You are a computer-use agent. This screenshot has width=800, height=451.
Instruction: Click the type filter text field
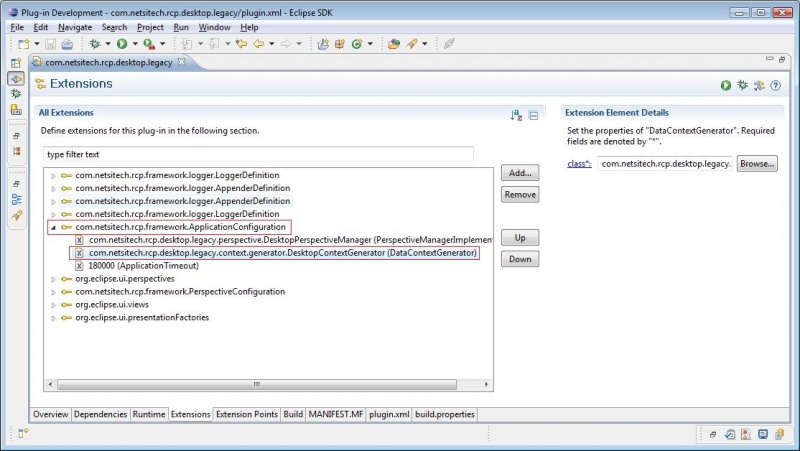[259, 154]
